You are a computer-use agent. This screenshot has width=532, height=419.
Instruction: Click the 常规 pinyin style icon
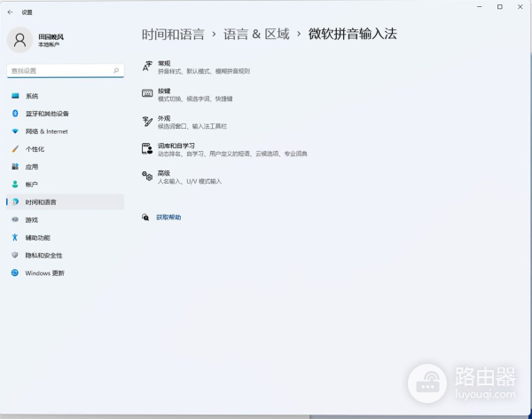(x=147, y=67)
